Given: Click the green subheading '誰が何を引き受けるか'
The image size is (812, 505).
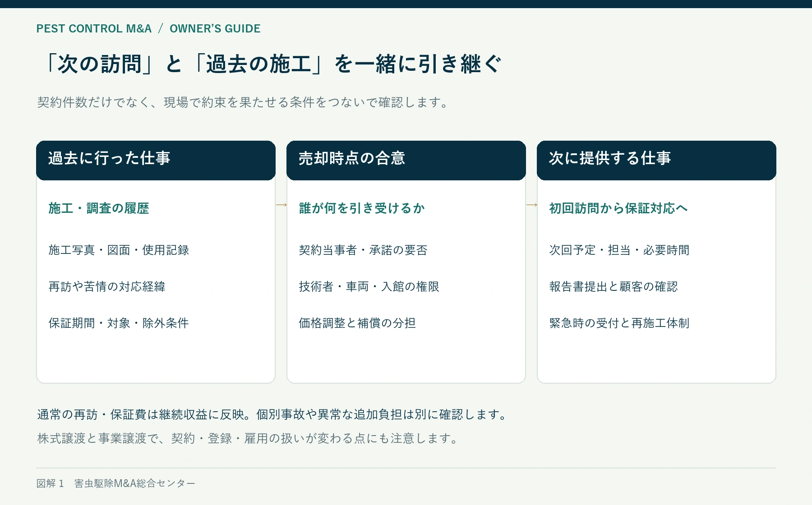Looking at the screenshot, I should [x=362, y=208].
